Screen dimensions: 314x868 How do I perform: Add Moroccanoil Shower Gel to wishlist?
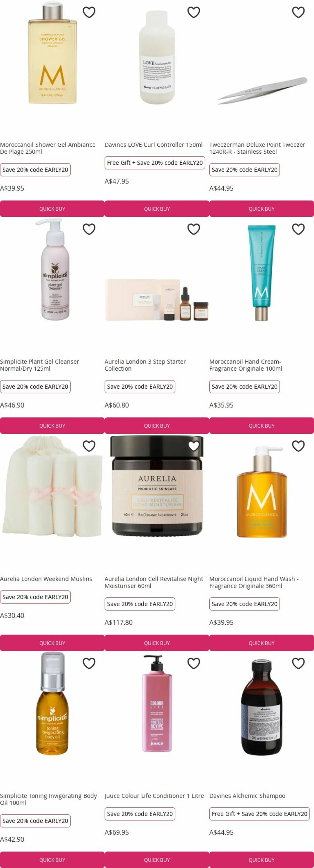89,12
